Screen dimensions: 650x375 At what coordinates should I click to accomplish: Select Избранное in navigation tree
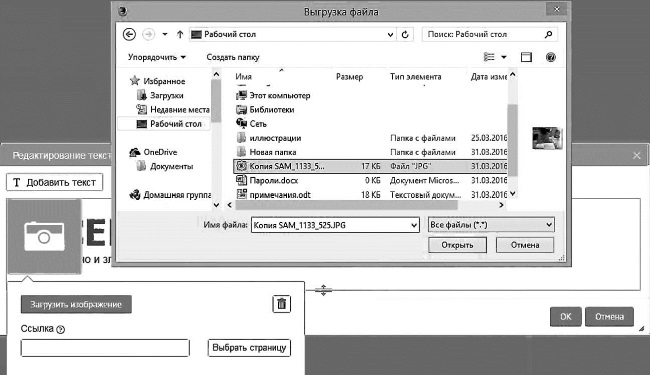[158, 81]
